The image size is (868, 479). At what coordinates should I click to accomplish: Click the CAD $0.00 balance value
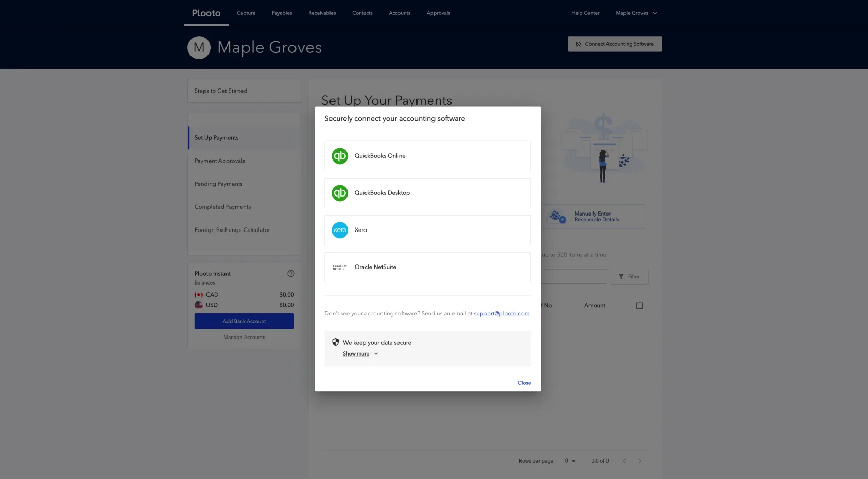tap(287, 295)
